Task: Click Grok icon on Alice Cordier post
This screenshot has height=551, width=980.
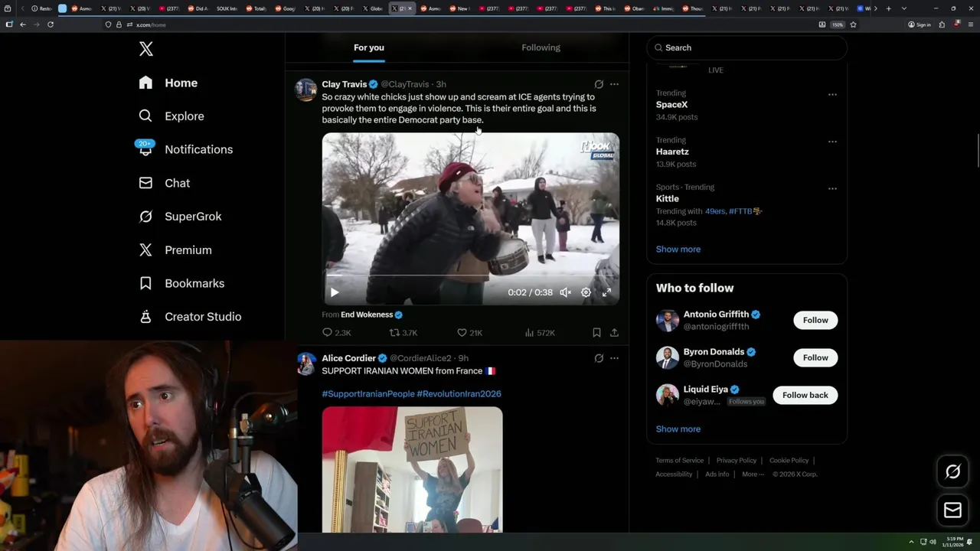Action: pyautogui.click(x=599, y=358)
